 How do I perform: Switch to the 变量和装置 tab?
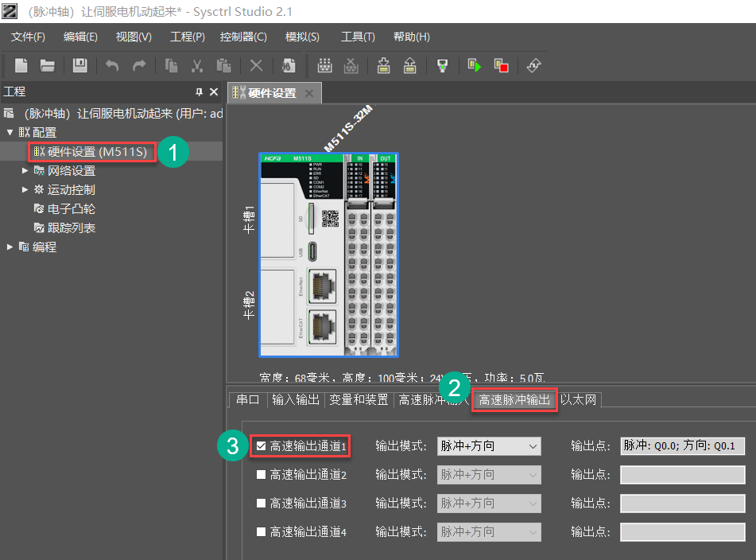point(359,400)
